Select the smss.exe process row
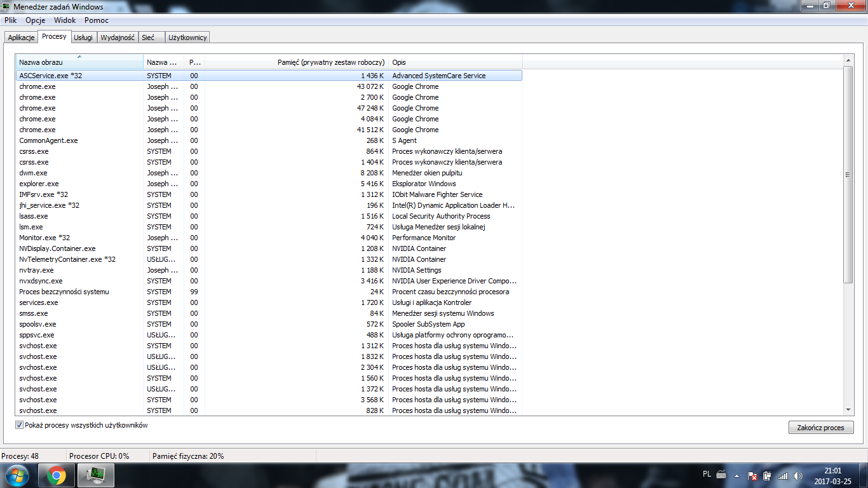The width and height of the screenshot is (868, 488). pyautogui.click(x=269, y=313)
